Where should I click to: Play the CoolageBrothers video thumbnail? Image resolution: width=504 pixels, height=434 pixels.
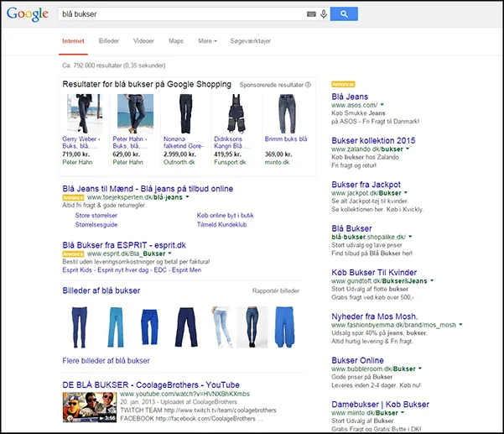coord(90,407)
